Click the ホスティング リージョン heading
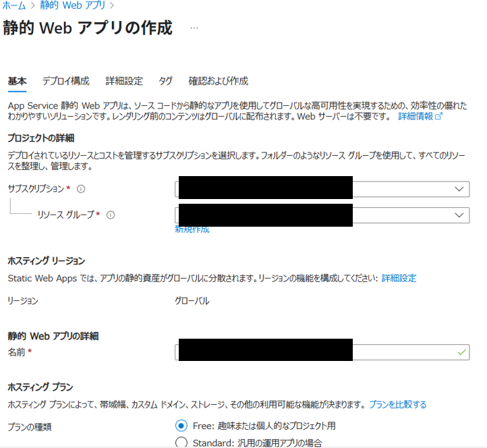 point(47,260)
